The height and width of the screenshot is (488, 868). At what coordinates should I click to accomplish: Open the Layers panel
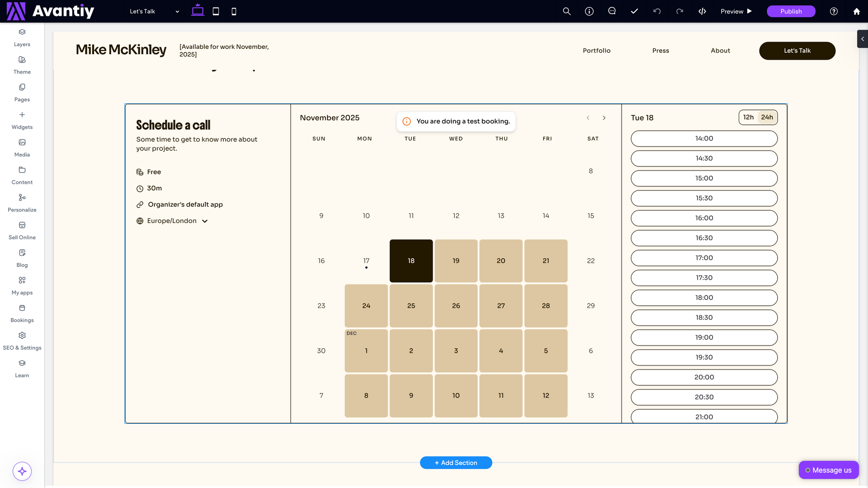22,37
